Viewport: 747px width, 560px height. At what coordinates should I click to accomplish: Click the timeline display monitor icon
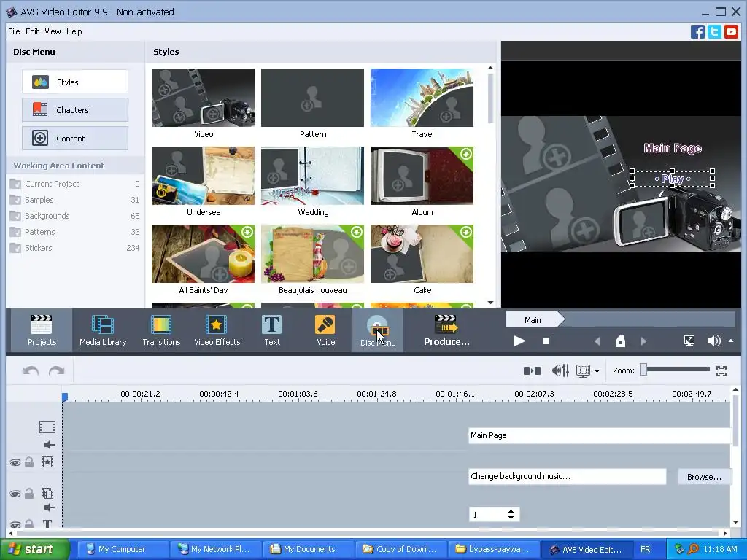tap(583, 370)
